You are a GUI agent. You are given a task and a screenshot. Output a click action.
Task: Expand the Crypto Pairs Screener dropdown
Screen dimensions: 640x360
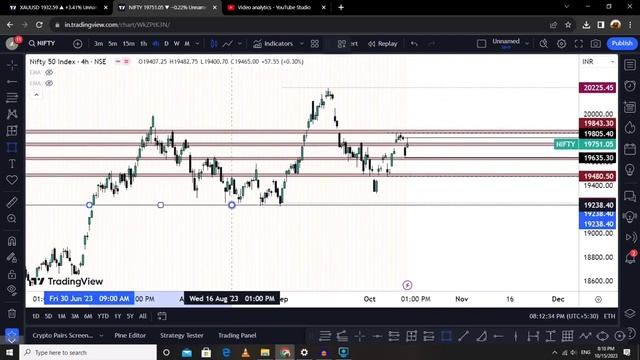(x=102, y=336)
